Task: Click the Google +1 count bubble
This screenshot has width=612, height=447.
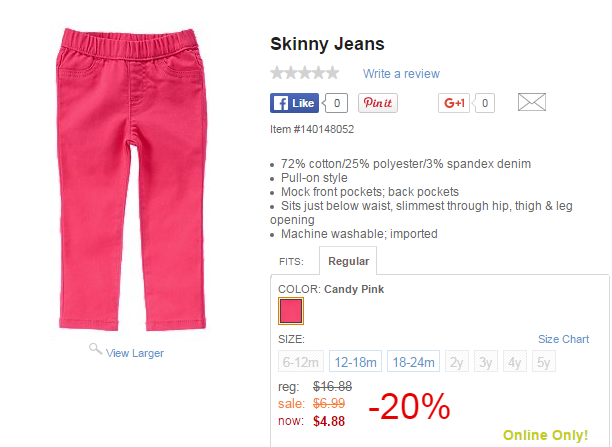Action: [x=484, y=103]
